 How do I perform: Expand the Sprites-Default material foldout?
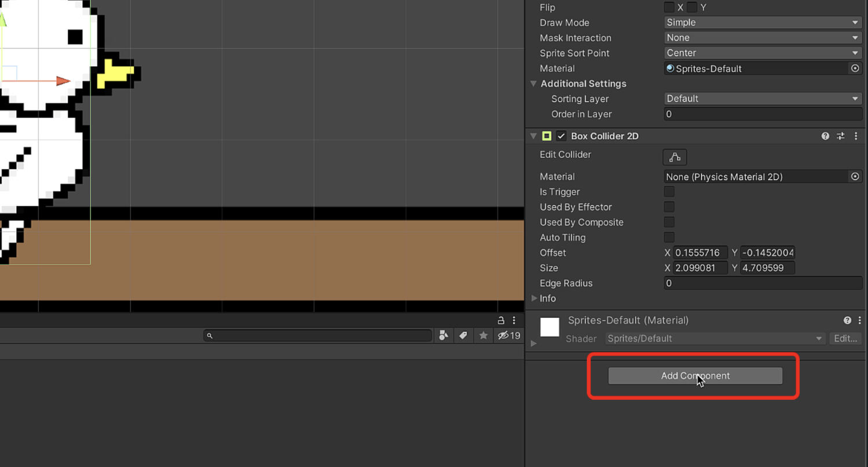(x=534, y=343)
